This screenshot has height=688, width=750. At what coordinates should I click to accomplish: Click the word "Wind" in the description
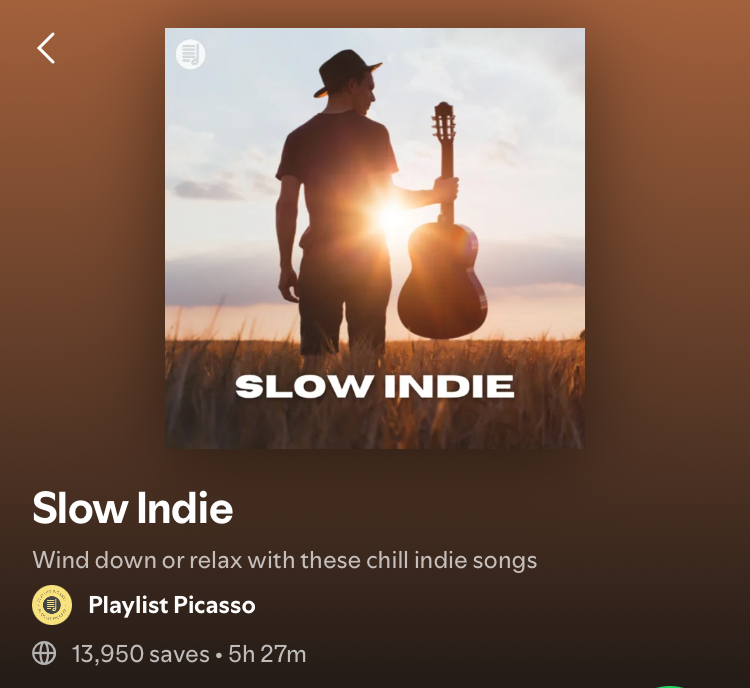[61, 560]
